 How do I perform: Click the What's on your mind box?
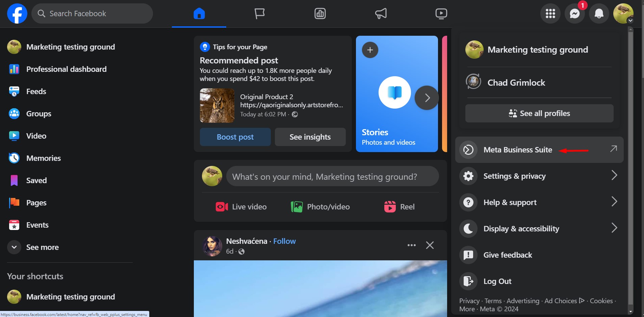tap(333, 176)
